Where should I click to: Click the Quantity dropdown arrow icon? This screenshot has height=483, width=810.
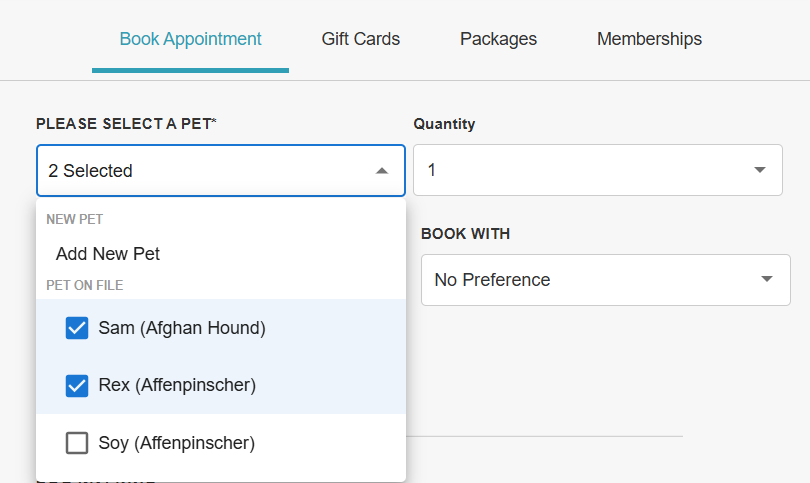(760, 170)
